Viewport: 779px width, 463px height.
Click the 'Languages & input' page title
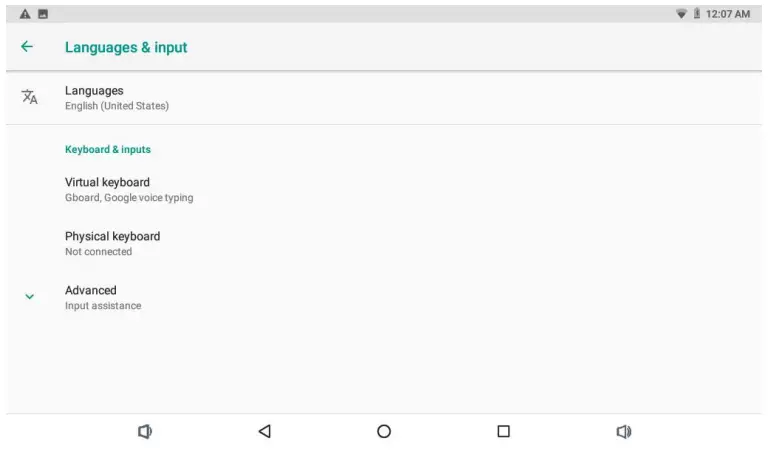tap(126, 47)
